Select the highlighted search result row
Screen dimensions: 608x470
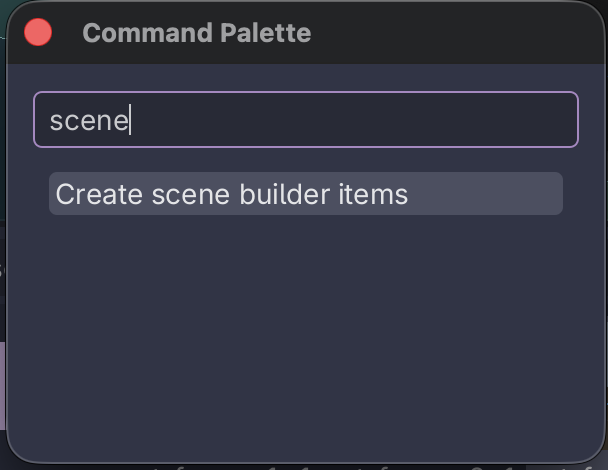tap(305, 194)
